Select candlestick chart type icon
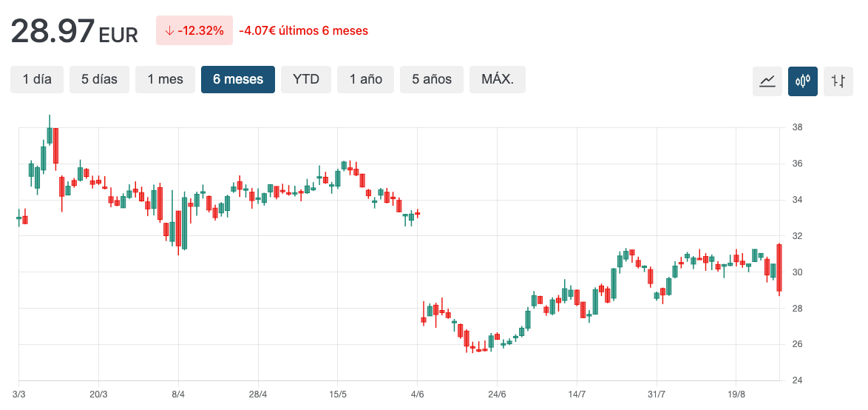Viewport: 868px width, 410px height. (x=802, y=81)
